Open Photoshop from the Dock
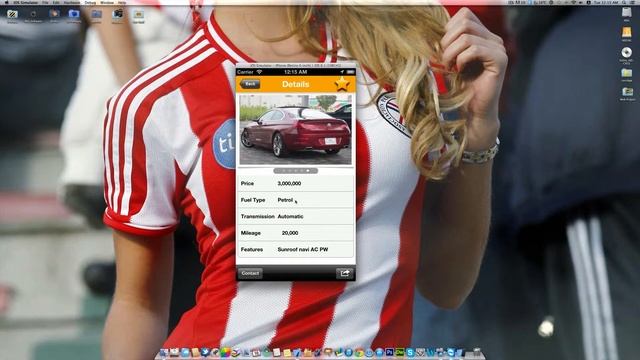 tap(389, 352)
